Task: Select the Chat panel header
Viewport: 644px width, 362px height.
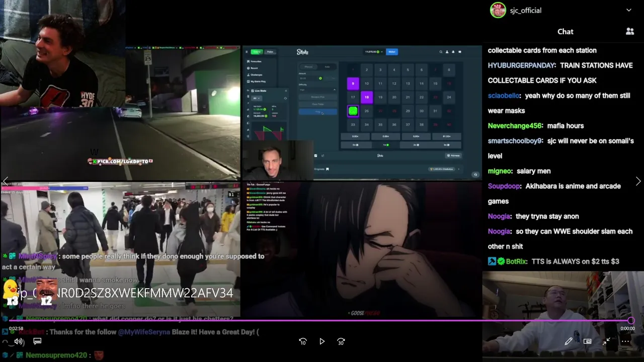Action: tap(566, 31)
